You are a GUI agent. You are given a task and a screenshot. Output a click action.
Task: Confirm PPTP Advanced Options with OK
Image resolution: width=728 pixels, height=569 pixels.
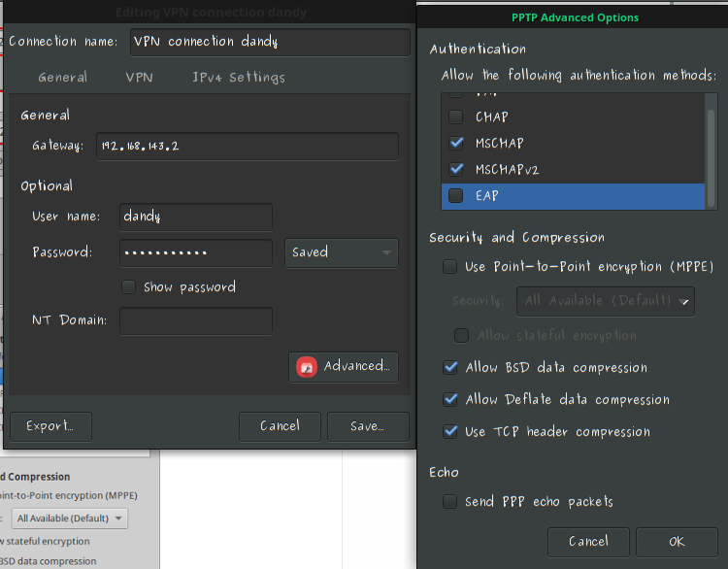tap(677, 542)
